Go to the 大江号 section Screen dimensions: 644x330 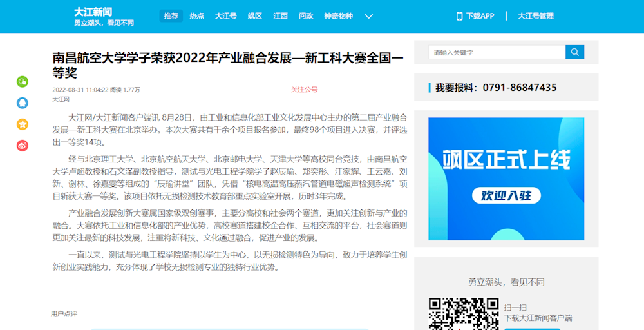coord(225,16)
